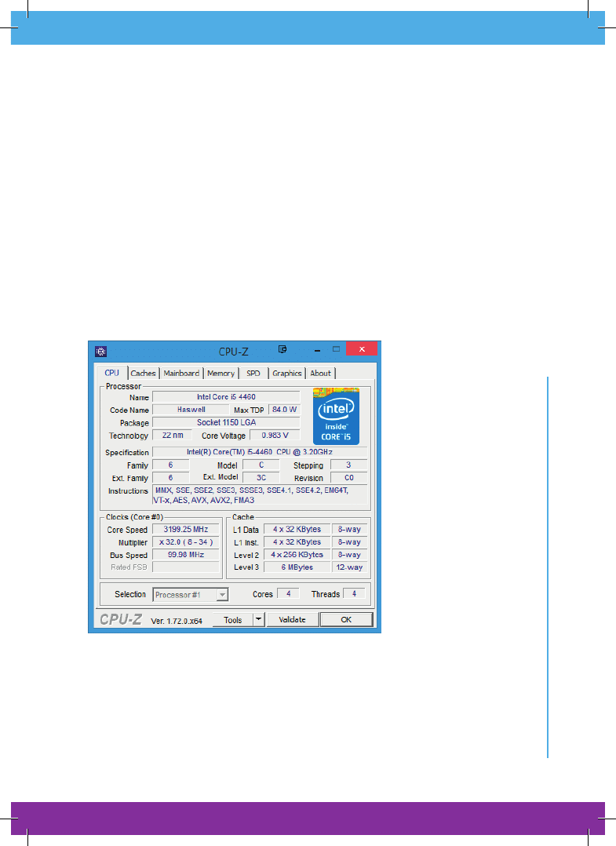Click the Stepping value 3
Image resolution: width=616 pixels, height=846 pixels.
tap(348, 465)
